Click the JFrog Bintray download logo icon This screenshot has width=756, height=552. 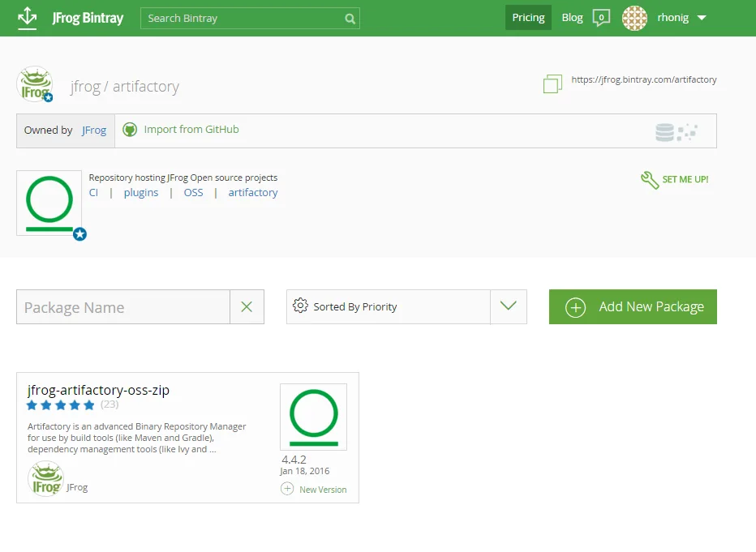point(28,18)
